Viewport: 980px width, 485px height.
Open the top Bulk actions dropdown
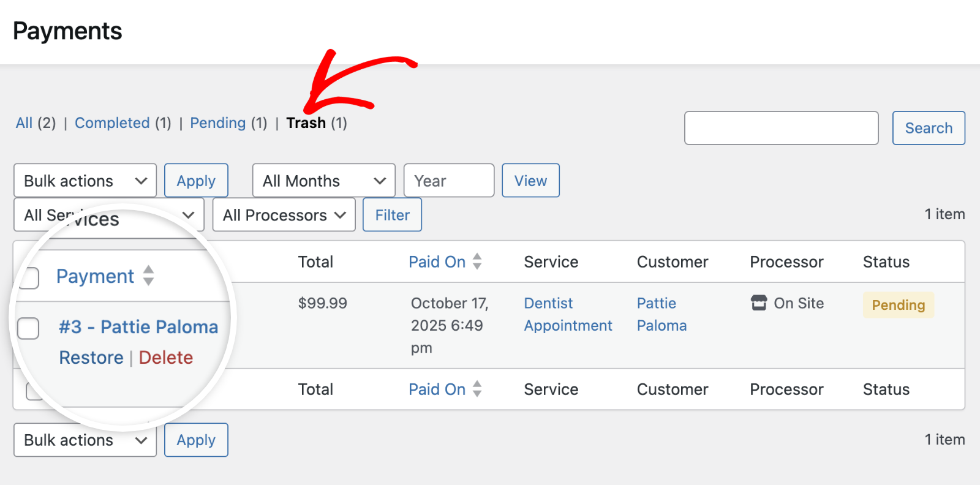(85, 181)
